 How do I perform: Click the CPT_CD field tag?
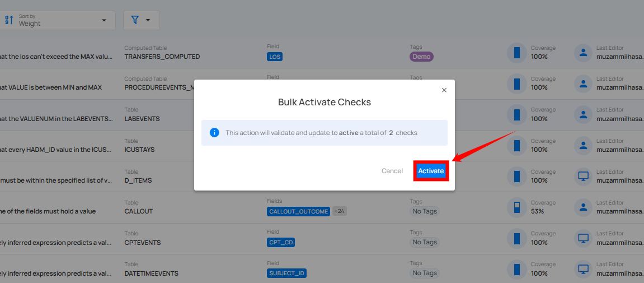280,243
